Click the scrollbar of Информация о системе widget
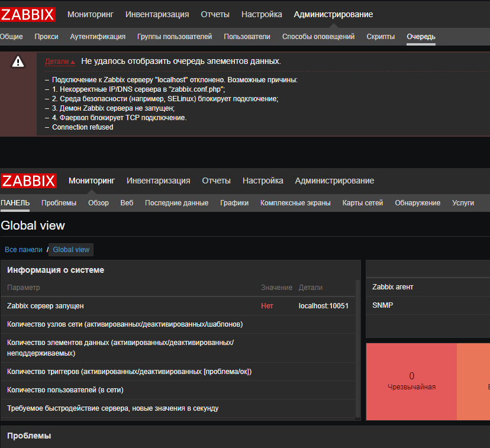 coord(358,349)
